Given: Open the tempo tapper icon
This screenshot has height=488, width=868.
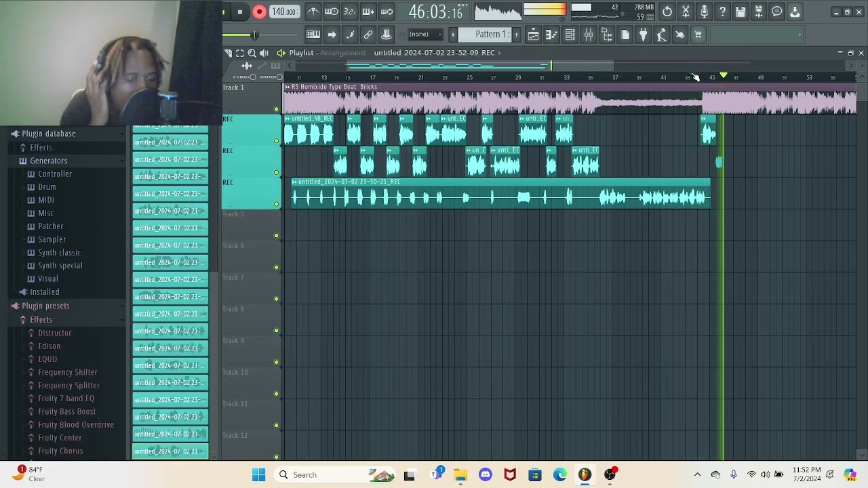Looking at the screenshot, I should point(662,35).
